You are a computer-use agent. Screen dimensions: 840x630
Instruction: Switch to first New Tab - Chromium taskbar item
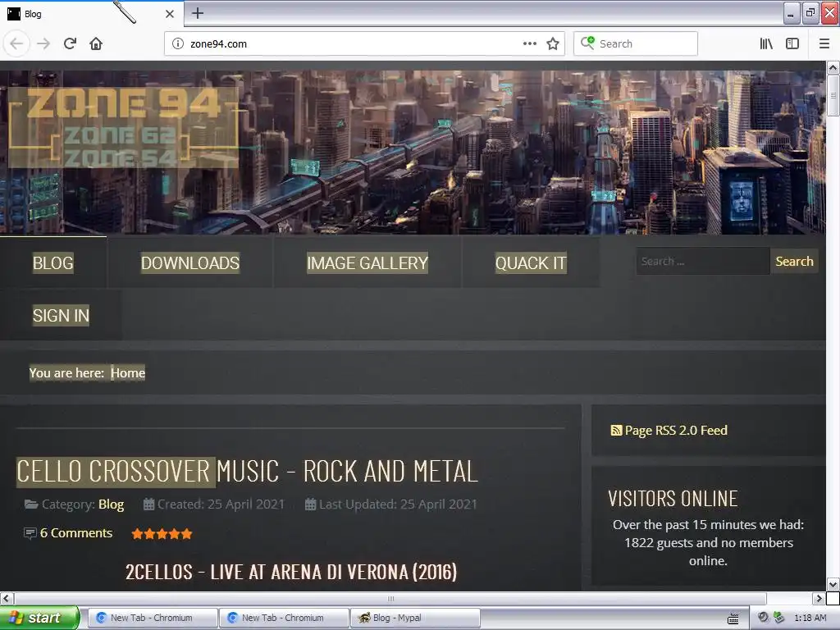(152, 618)
